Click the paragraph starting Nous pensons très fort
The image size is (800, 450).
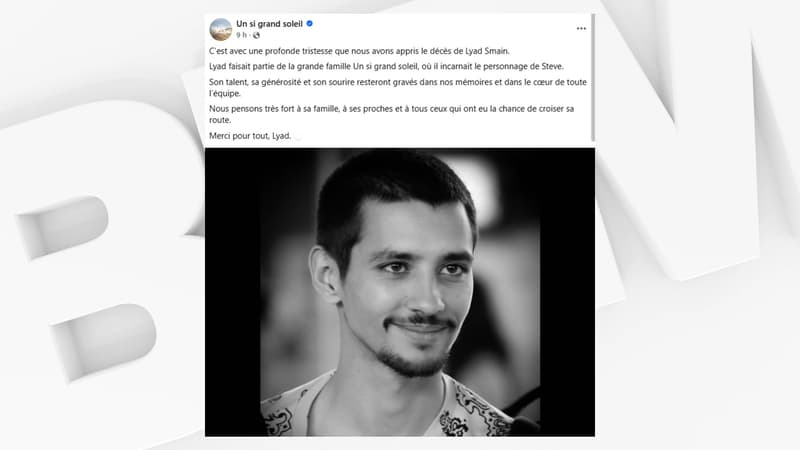tap(391, 114)
